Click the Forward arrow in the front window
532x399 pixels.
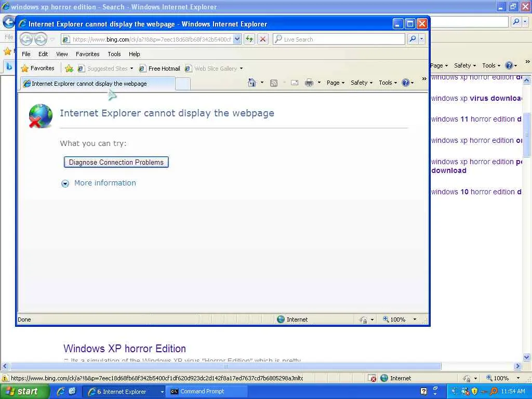41,39
